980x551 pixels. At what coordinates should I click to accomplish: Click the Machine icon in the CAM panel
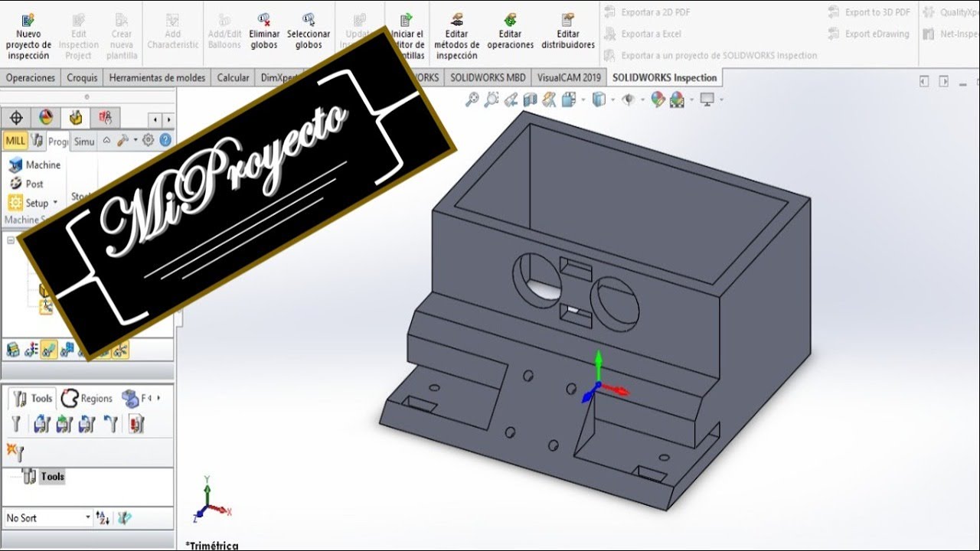15,165
